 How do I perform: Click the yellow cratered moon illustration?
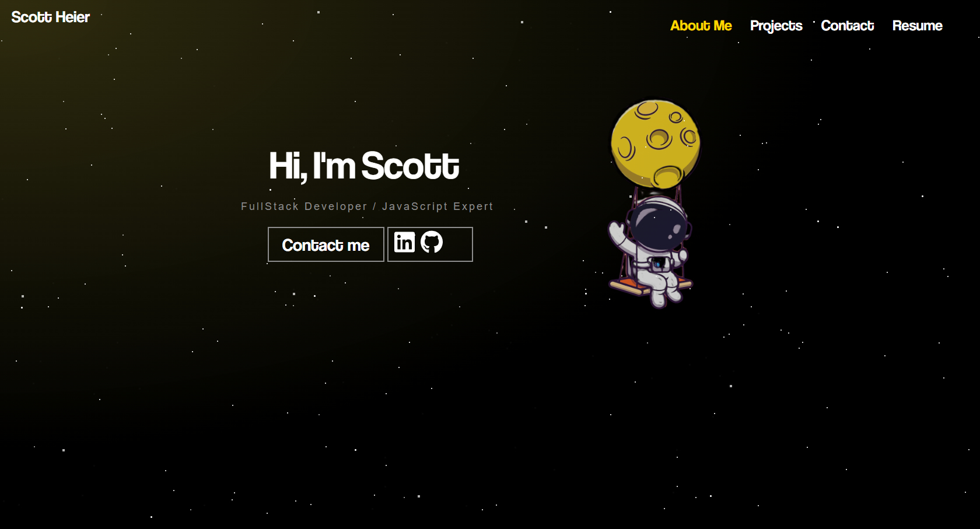click(x=655, y=144)
